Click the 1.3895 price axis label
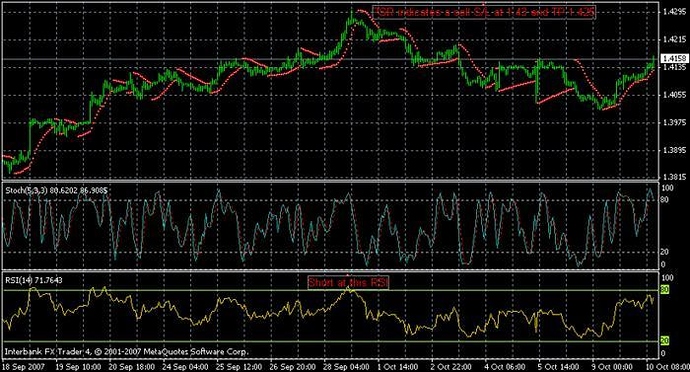Screen dimensions: 690x372 [674, 150]
